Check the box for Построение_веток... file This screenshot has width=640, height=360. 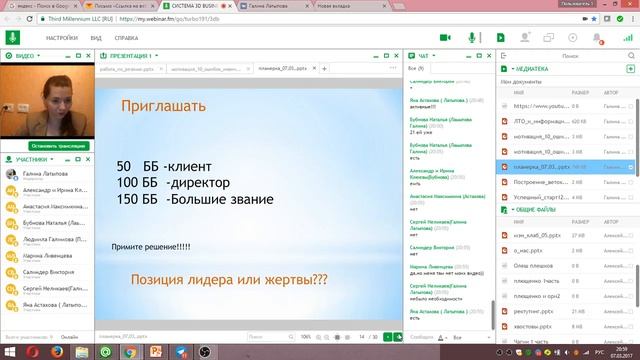pyautogui.click(x=631, y=182)
